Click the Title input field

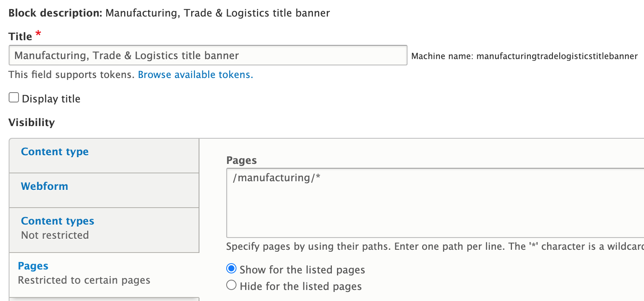[x=208, y=55]
